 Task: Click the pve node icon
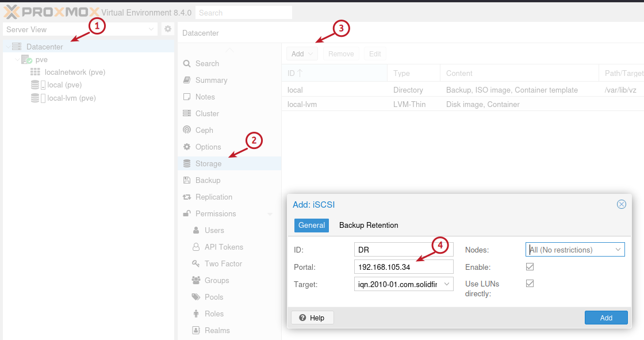(x=26, y=60)
